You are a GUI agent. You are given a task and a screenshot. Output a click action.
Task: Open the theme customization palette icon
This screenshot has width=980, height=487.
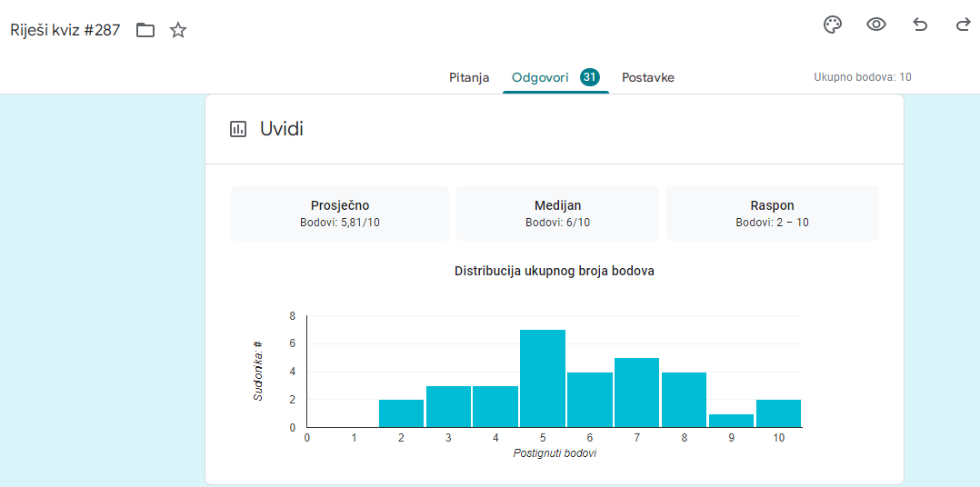pos(833,25)
